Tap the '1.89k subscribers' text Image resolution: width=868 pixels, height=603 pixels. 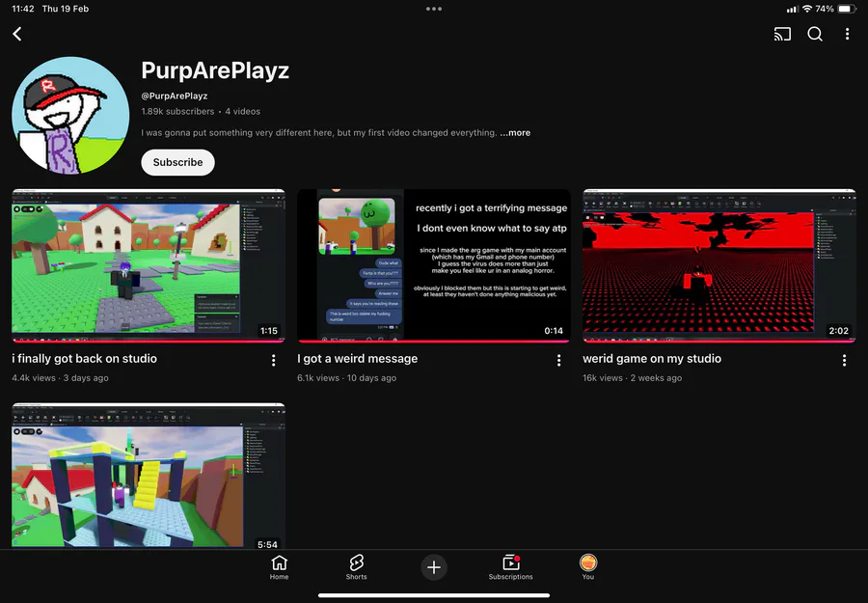(177, 111)
